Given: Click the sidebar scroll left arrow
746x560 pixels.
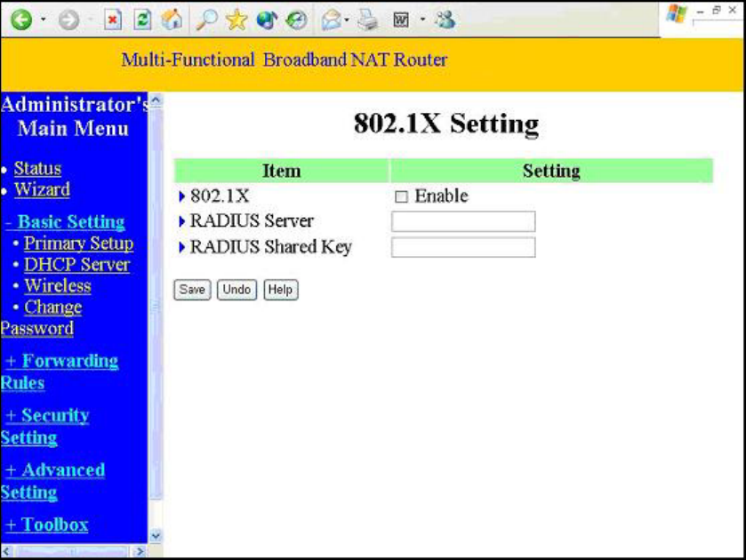Looking at the screenshot, I should pyautogui.click(x=5, y=551).
